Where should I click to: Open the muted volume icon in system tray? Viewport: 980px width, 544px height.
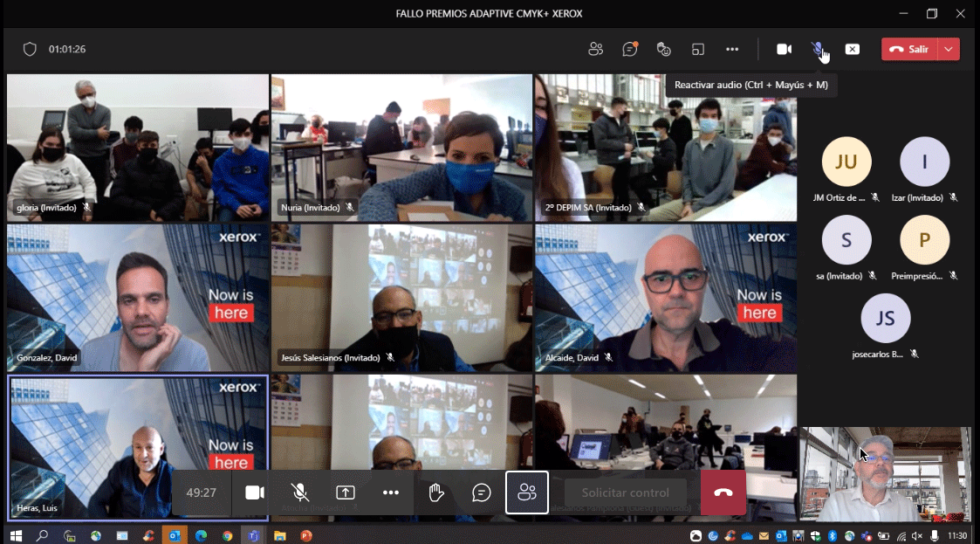pyautogui.click(x=917, y=535)
